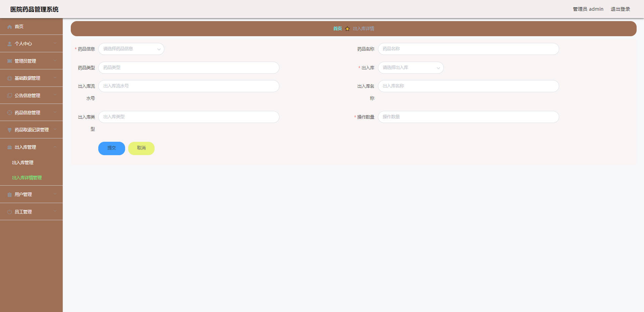Click the icon beside 公告信息管理
This screenshot has height=312, width=644.
pyautogui.click(x=10, y=96)
